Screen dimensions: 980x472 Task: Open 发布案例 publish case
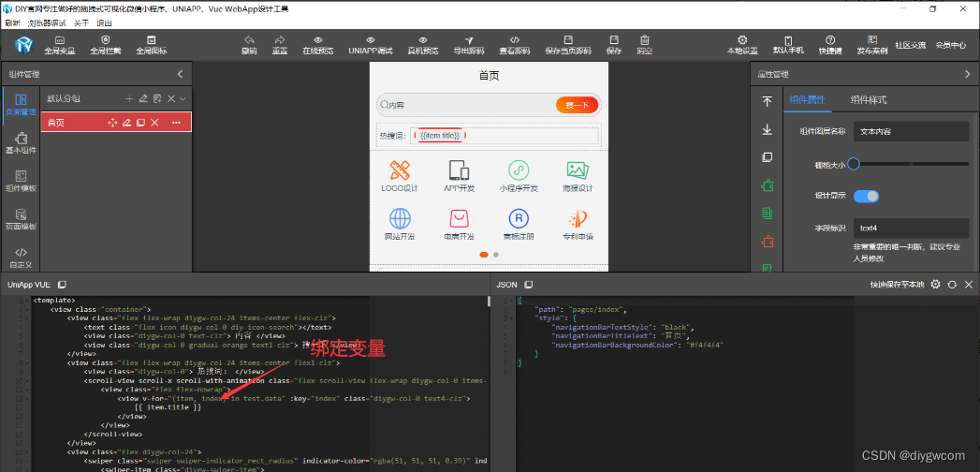click(x=871, y=45)
